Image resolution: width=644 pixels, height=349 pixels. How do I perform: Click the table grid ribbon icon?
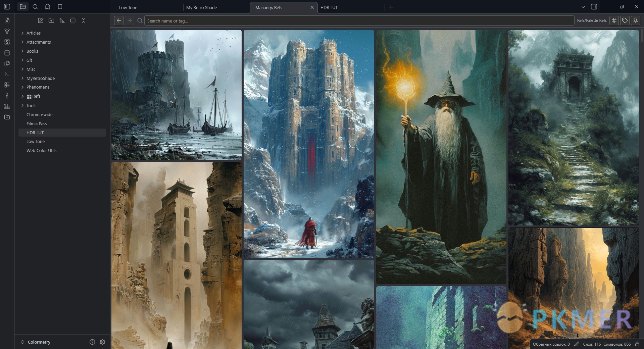[x=7, y=106]
